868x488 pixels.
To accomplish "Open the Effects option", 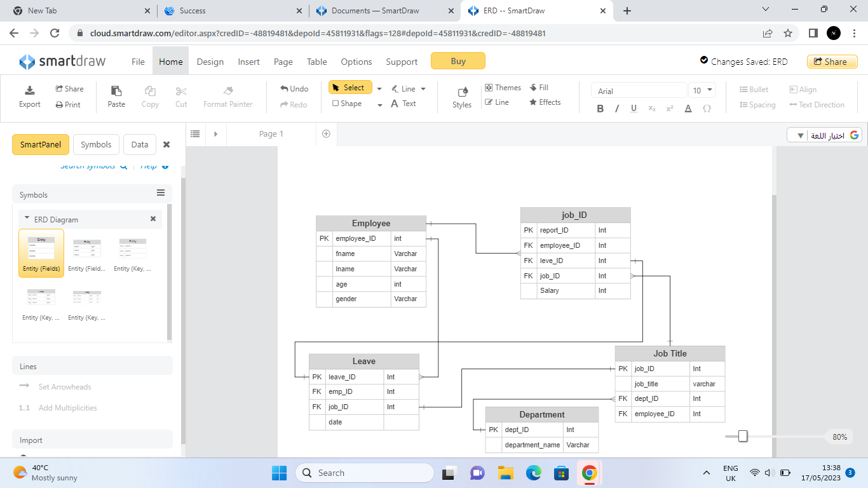I will (x=545, y=102).
